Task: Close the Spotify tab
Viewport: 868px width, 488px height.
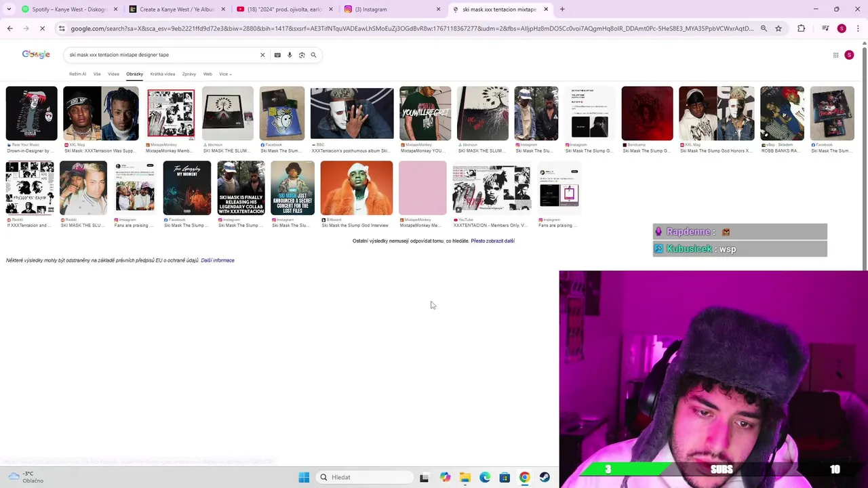Action: pyautogui.click(x=115, y=9)
